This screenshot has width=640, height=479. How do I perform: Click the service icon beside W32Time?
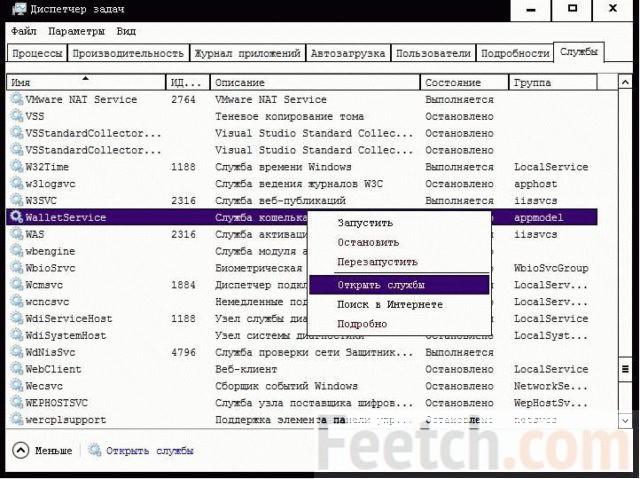[17, 166]
